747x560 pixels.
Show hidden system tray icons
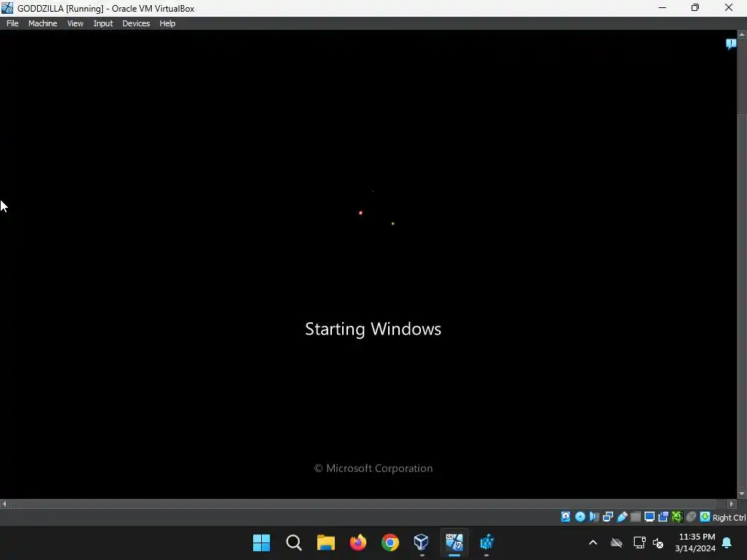(x=593, y=542)
